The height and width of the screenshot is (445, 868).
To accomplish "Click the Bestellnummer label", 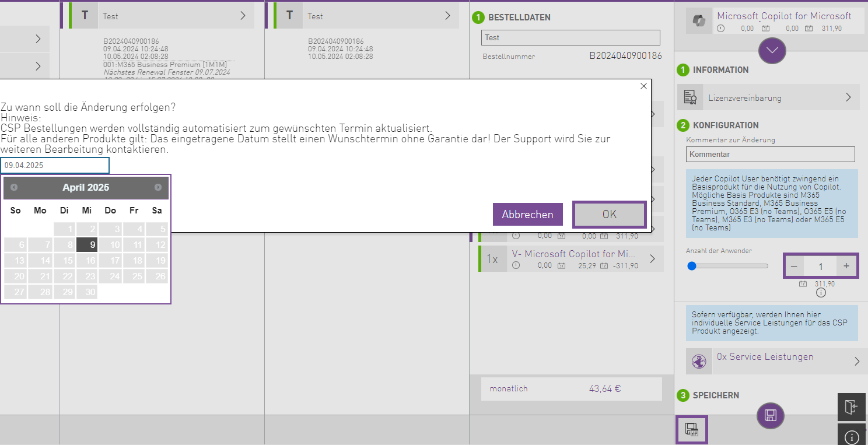I will (x=509, y=57).
